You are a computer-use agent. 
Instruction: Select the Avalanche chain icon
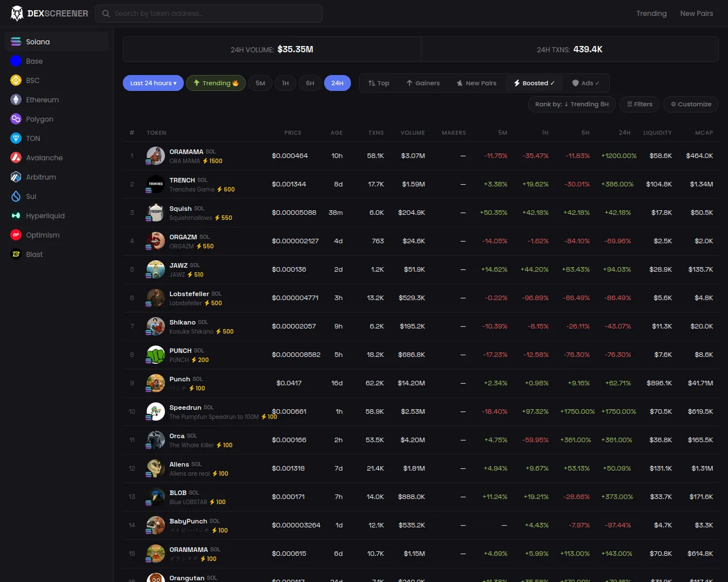pyautogui.click(x=16, y=157)
